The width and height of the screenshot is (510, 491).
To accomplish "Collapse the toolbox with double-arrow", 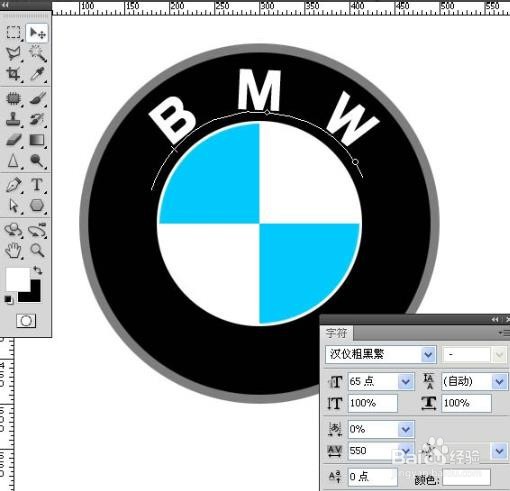I will point(6,5).
